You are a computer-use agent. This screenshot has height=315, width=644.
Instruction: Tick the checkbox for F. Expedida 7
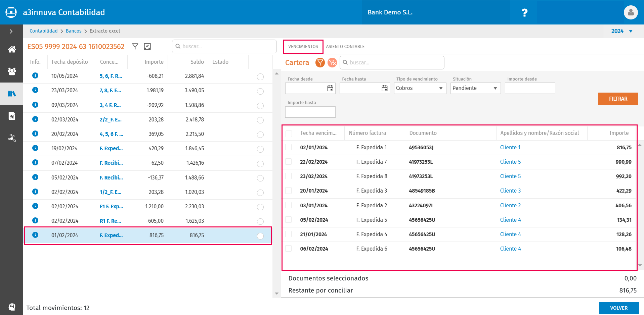point(289,162)
